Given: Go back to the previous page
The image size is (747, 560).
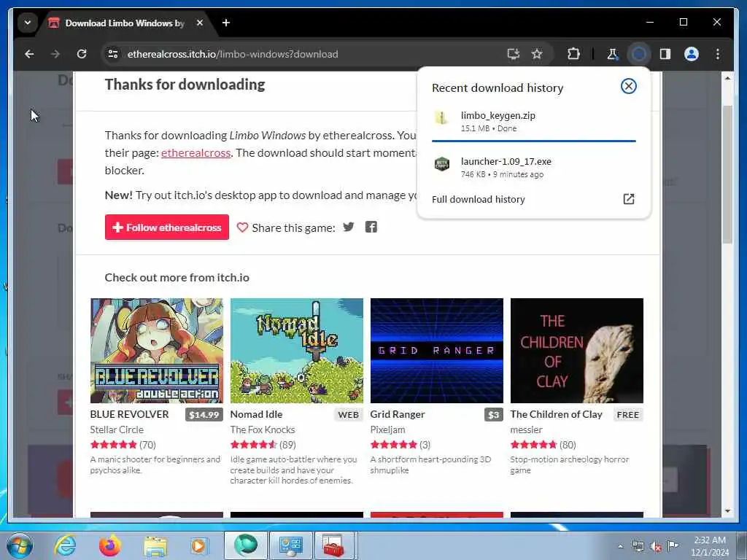Looking at the screenshot, I should (x=29, y=54).
